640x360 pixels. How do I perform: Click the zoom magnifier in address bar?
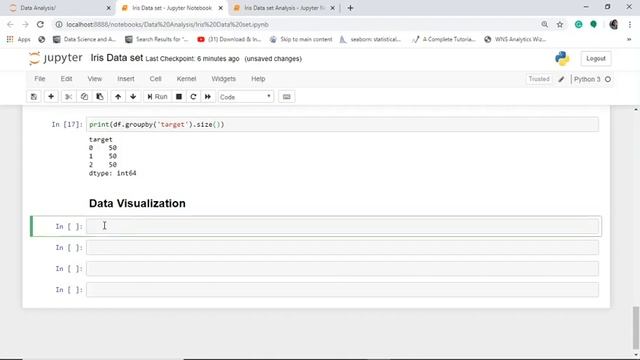click(544, 24)
